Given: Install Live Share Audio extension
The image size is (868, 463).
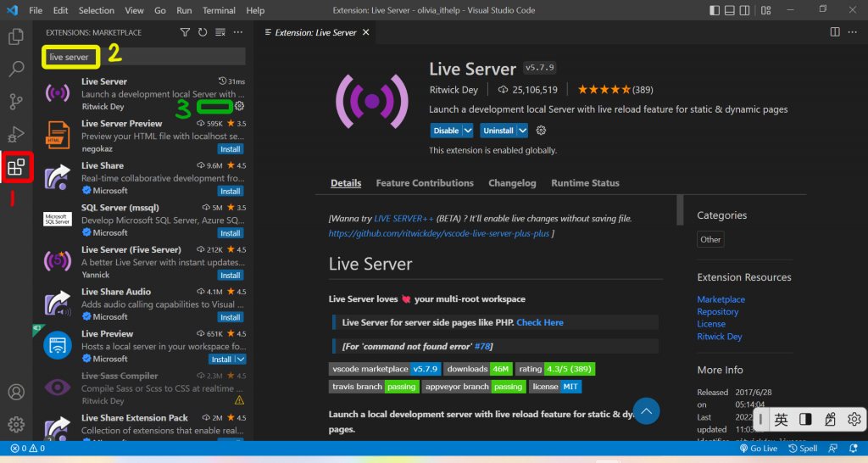Looking at the screenshot, I should (x=231, y=317).
